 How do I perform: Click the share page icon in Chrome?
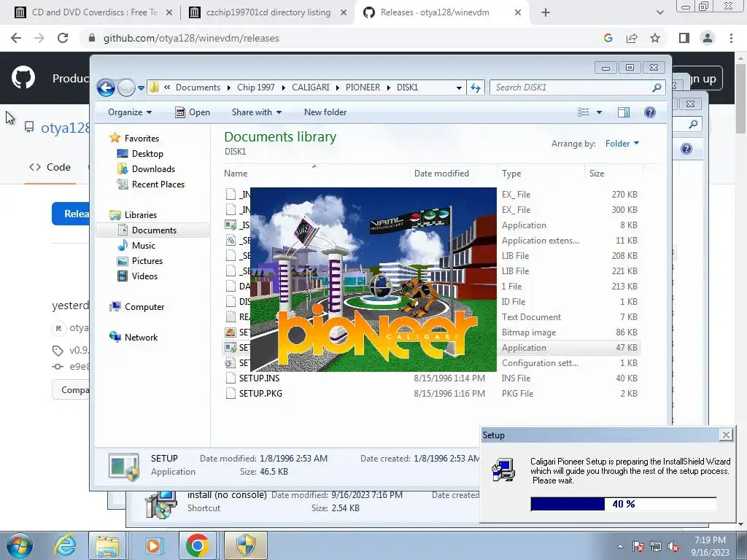pos(632,38)
